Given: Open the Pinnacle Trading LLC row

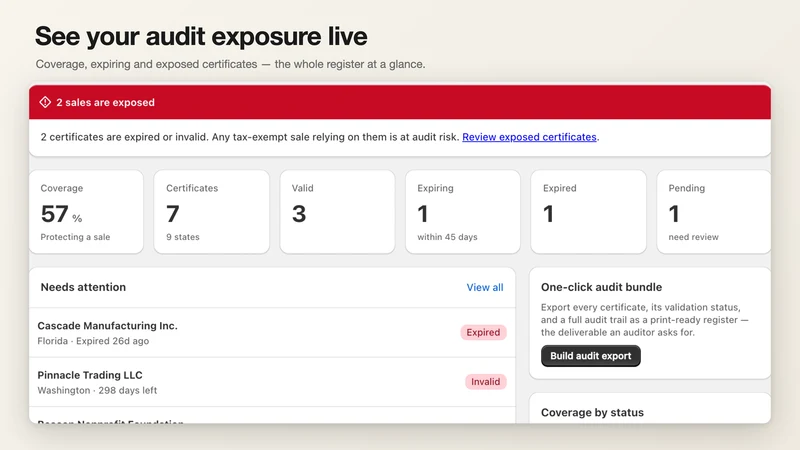Looking at the screenshot, I should [x=272, y=382].
